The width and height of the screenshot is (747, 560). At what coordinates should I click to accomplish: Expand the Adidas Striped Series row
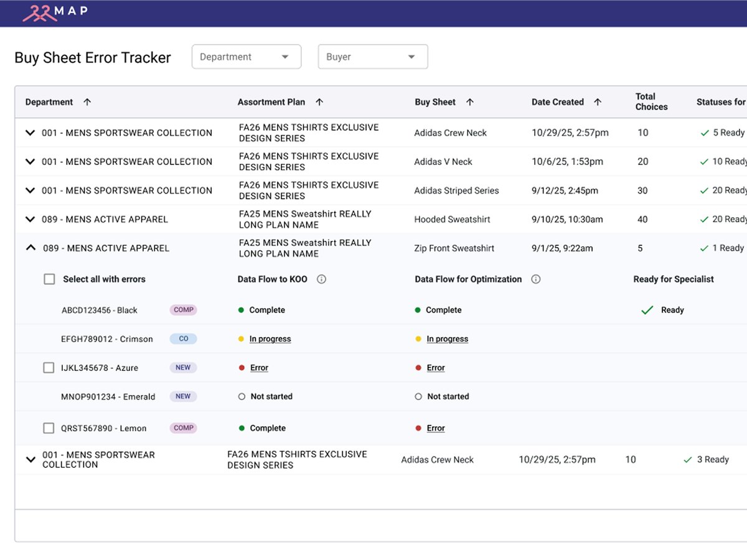click(x=30, y=190)
